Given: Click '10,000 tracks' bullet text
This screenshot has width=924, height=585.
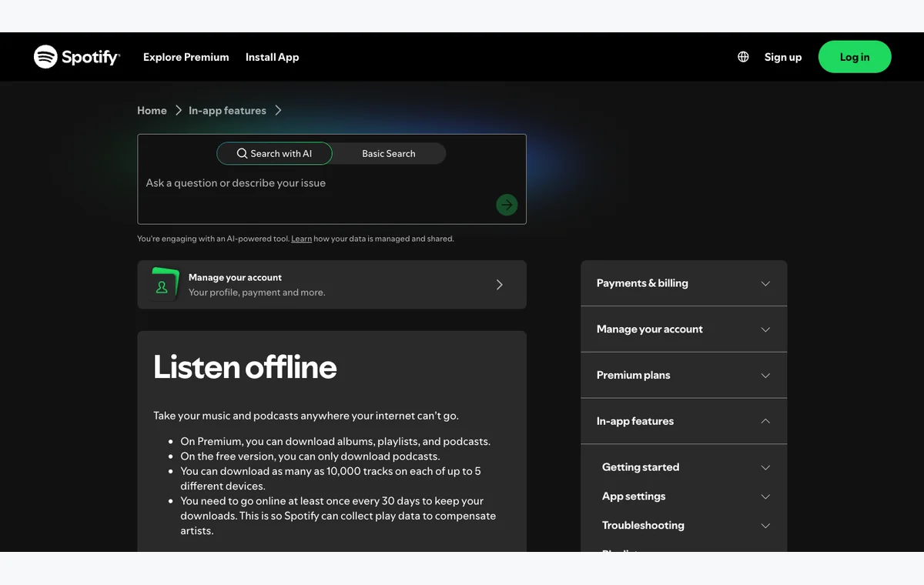Looking at the screenshot, I should [x=330, y=478].
